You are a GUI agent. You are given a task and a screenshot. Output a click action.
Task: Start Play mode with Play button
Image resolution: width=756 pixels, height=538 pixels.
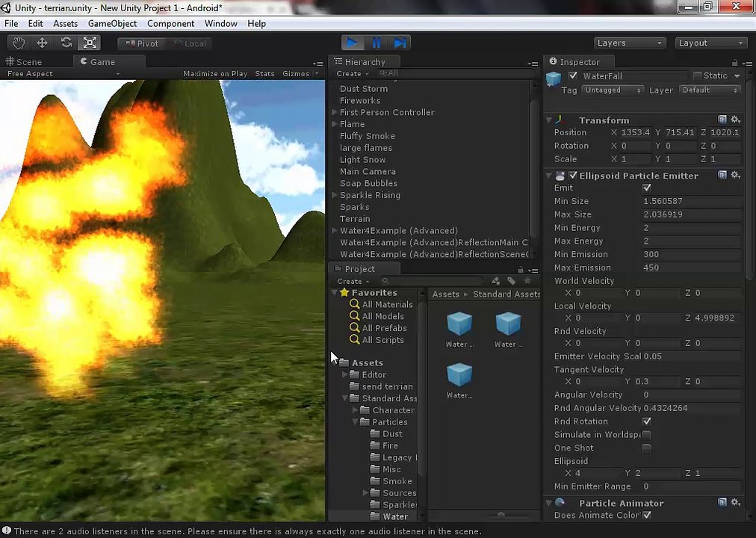click(x=353, y=43)
